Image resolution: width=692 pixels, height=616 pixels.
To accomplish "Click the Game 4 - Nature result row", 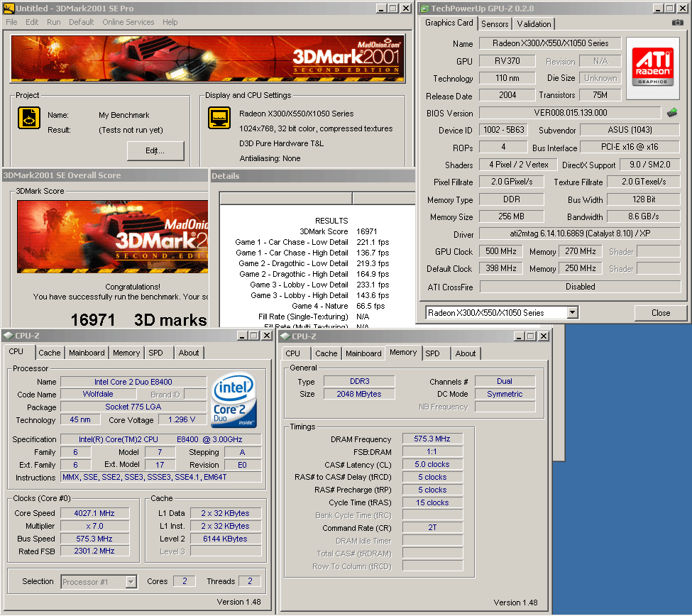I will point(316,306).
